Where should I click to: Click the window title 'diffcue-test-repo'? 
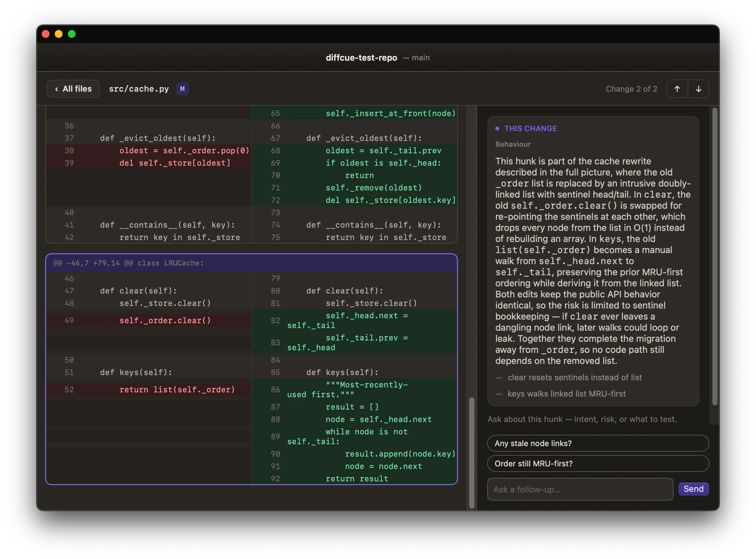[361, 57]
